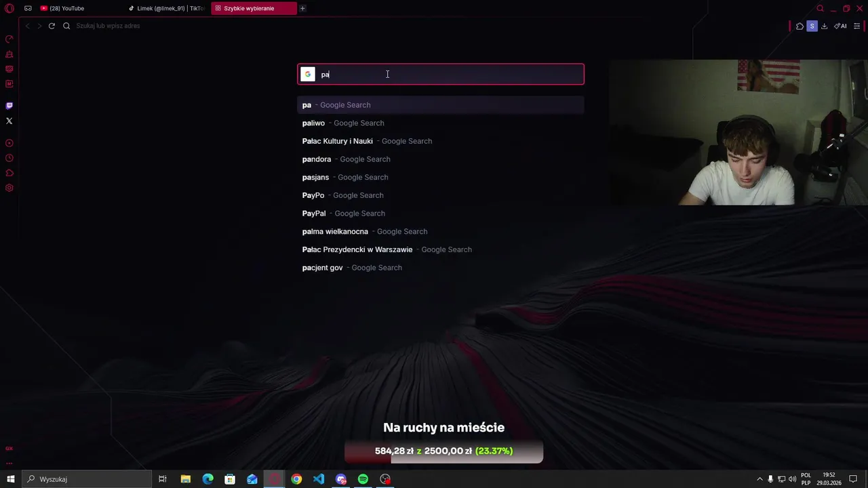Launch Microsoft Edge from taskbar
868x488 pixels.
(x=208, y=479)
